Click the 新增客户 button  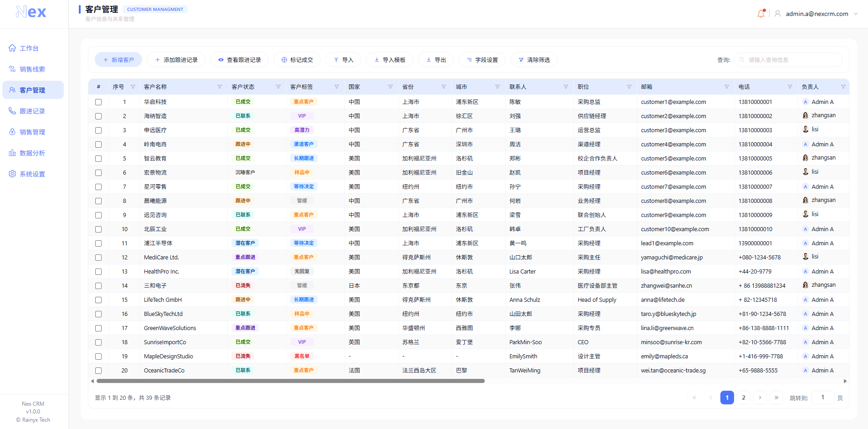(118, 60)
